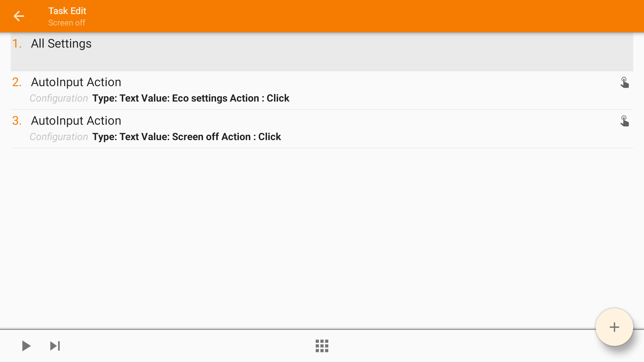The height and width of the screenshot is (362, 644).
Task: Tap action number 3
Action: 17,121
